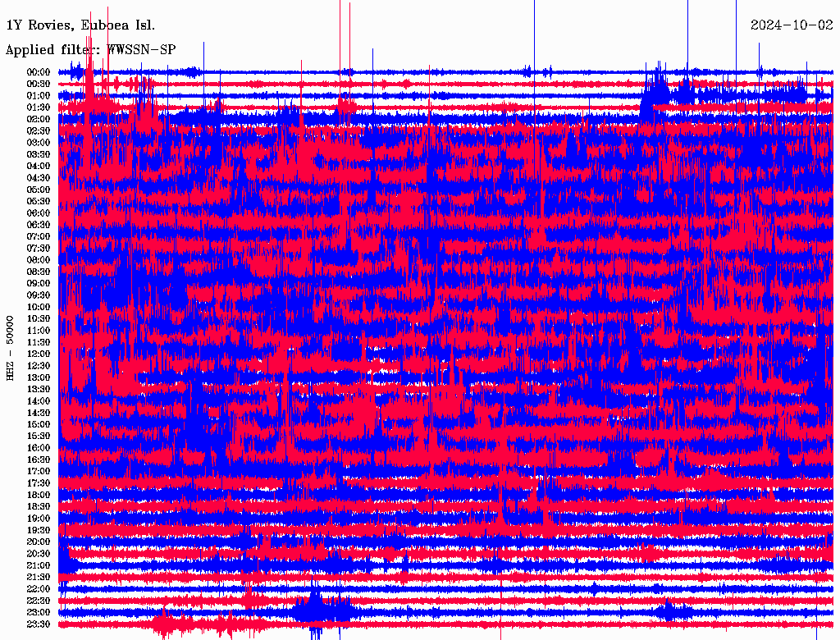This screenshot has height=640, width=840.
Task: Select the 09:30 row label
Action: [x=39, y=295]
